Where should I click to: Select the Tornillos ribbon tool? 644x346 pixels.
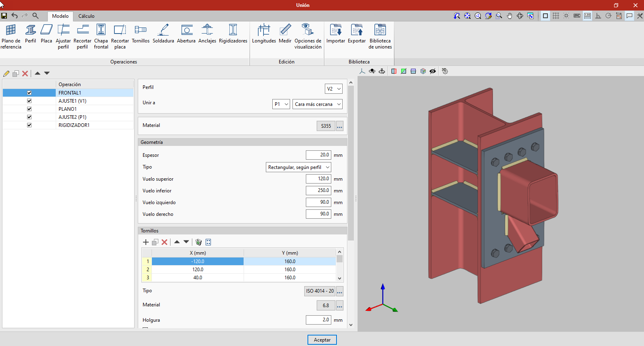(141, 34)
